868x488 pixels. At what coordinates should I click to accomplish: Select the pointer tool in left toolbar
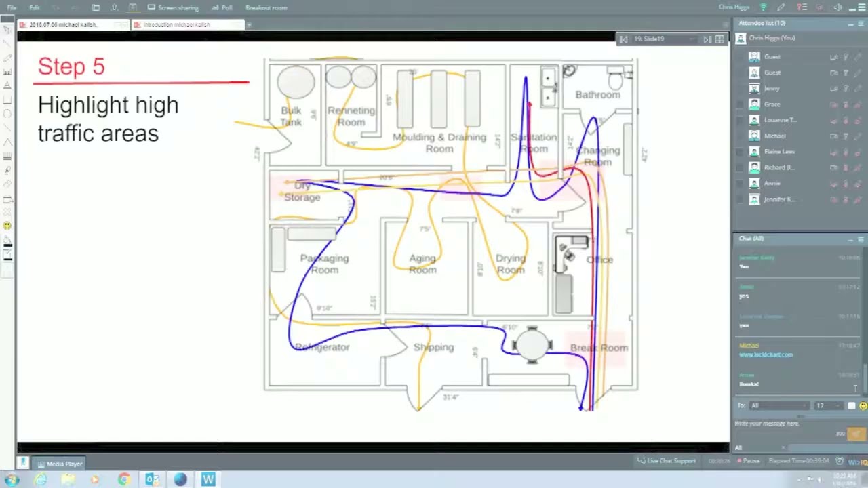click(x=7, y=30)
